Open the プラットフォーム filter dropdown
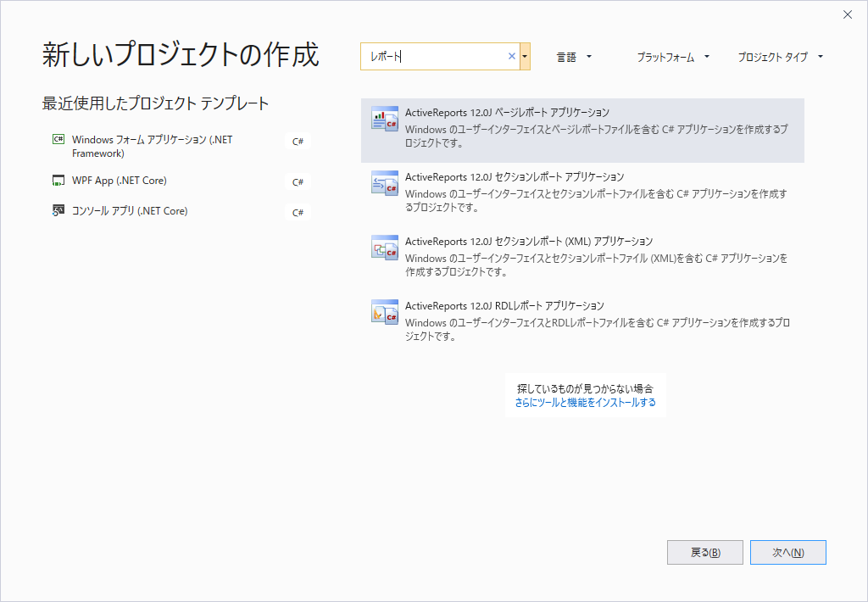868x602 pixels. (x=672, y=57)
